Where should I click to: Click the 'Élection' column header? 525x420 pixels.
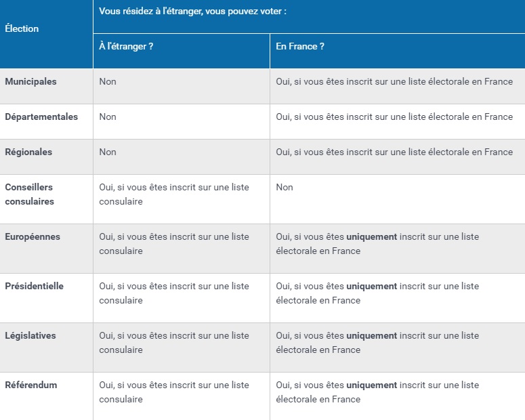(22, 29)
